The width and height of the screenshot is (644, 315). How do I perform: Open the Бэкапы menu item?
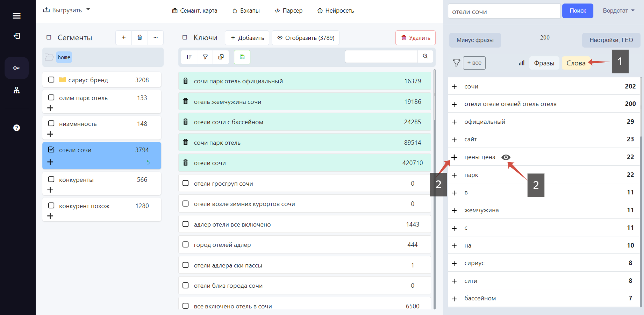coord(246,10)
